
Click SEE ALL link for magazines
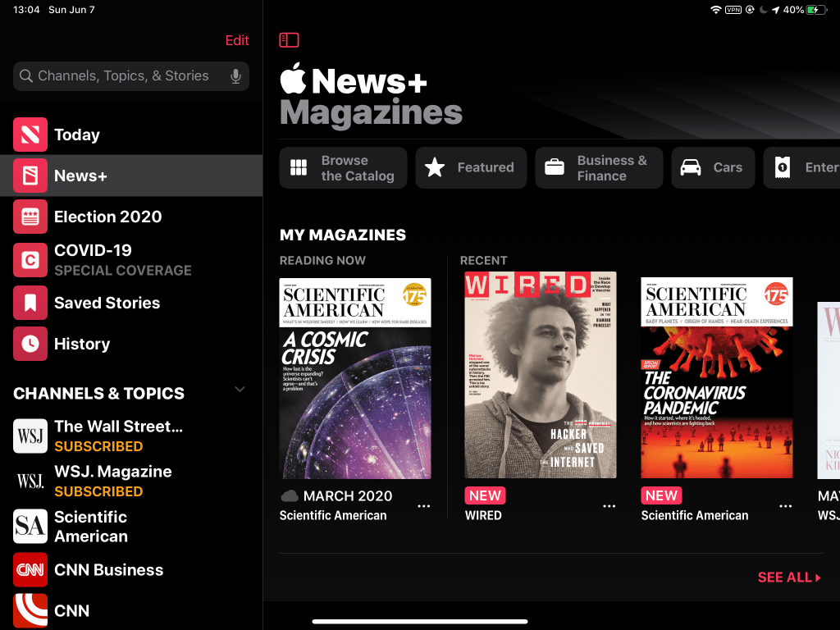pyautogui.click(x=789, y=577)
